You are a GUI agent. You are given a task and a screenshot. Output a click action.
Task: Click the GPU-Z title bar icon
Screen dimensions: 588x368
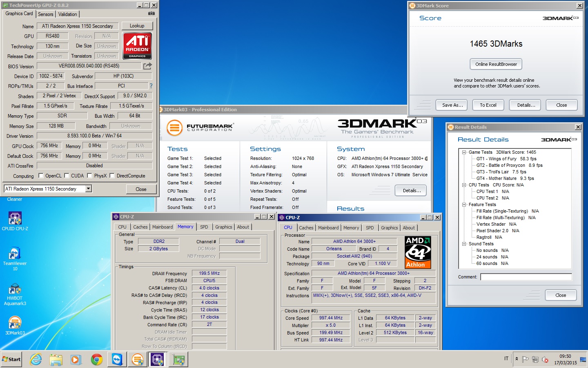5,5
